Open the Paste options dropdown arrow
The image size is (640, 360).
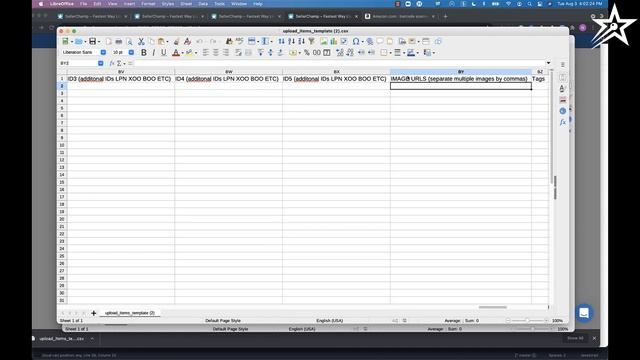[167, 42]
